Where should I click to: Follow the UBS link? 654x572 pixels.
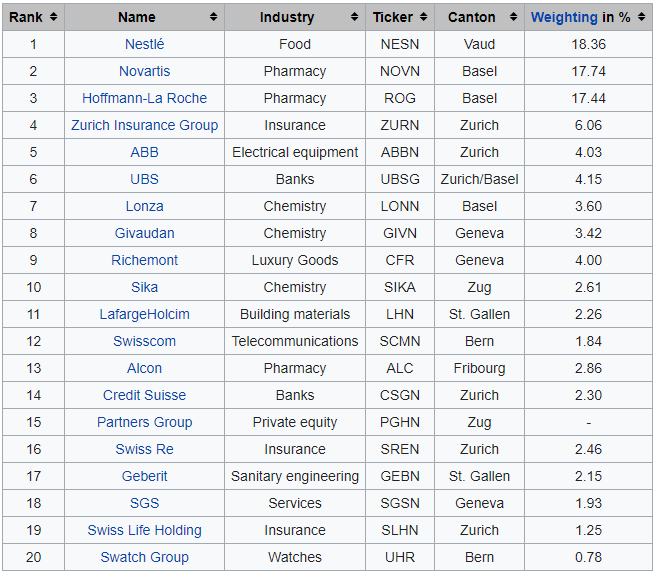point(144,179)
